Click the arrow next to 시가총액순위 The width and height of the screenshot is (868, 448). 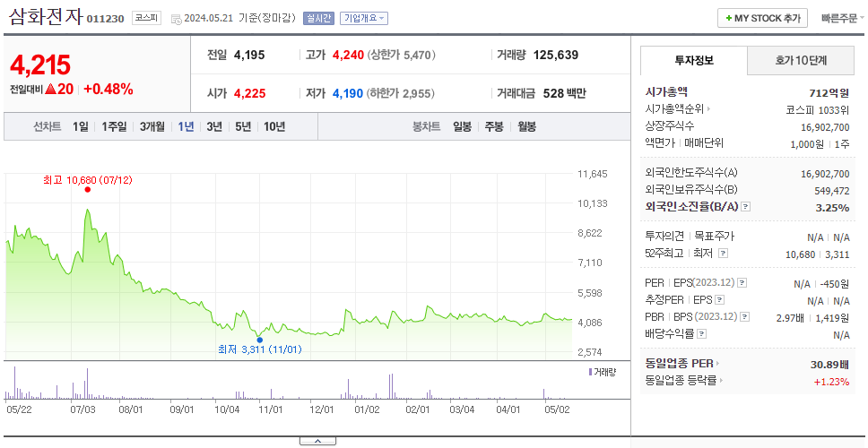coord(708,109)
